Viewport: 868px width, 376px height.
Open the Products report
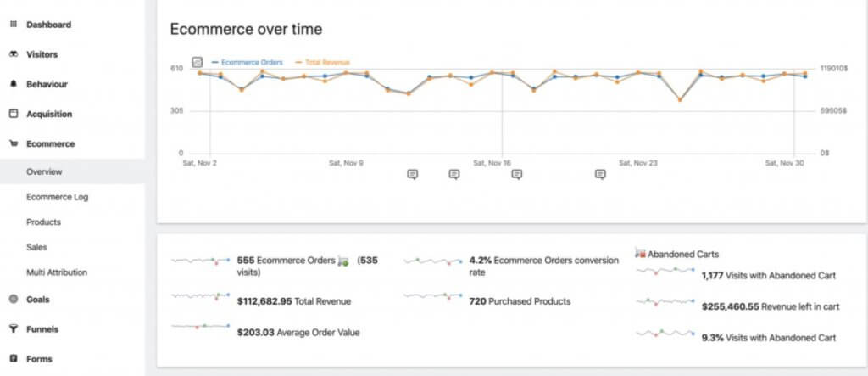point(44,222)
